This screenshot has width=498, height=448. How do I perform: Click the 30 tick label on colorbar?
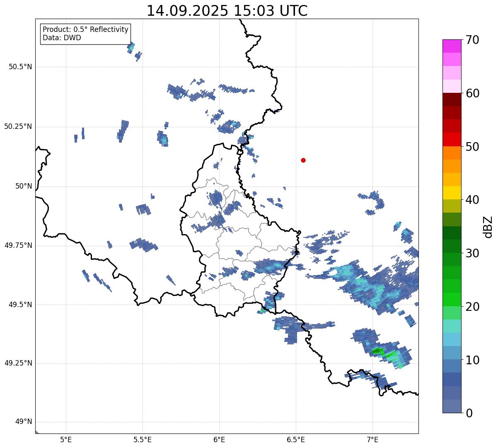[x=472, y=253]
